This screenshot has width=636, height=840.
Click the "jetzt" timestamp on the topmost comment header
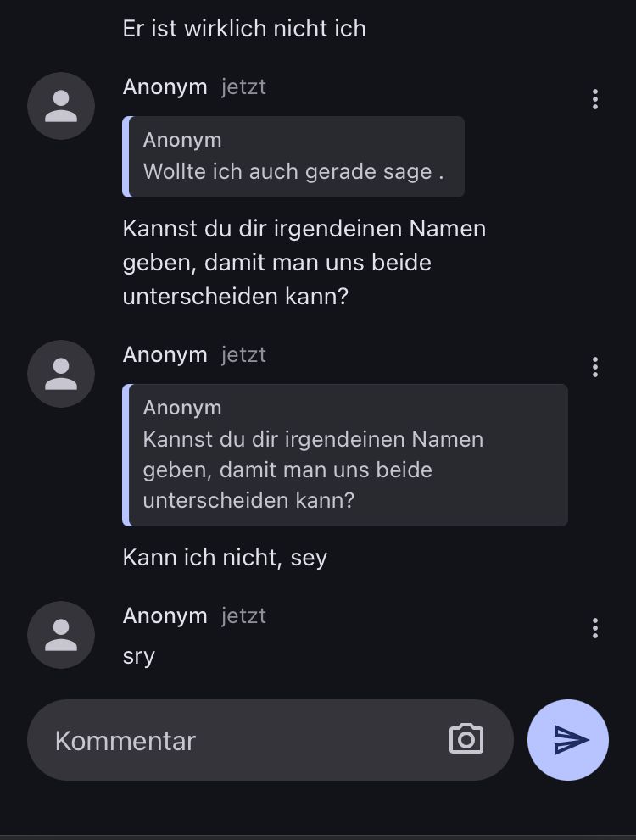[243, 86]
